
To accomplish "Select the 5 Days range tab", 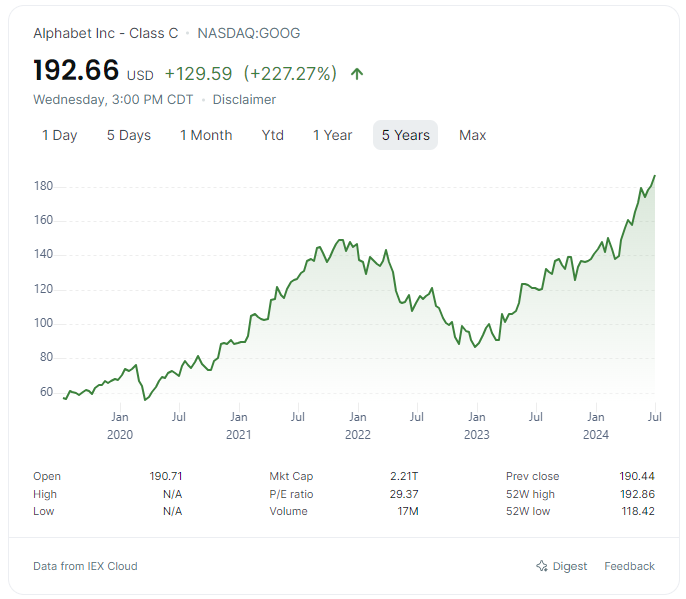I will [129, 135].
